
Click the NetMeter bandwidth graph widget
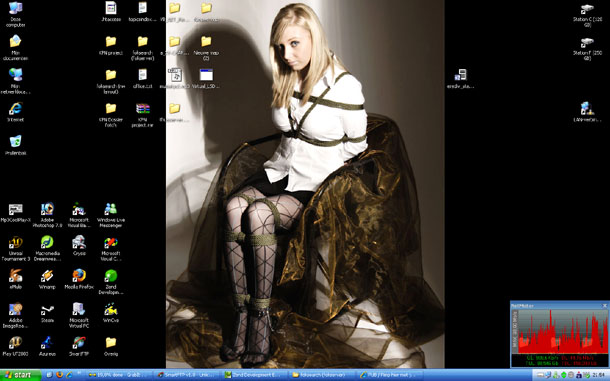click(559, 334)
